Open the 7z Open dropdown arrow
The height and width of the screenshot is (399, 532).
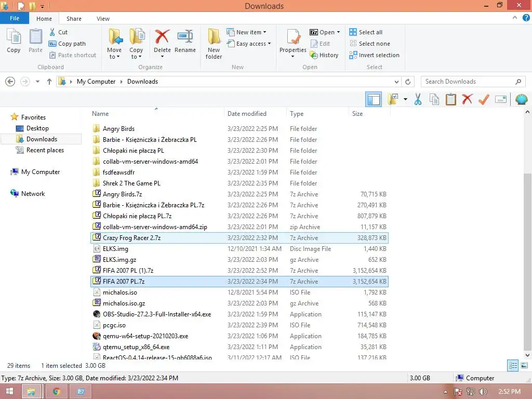[338, 32]
